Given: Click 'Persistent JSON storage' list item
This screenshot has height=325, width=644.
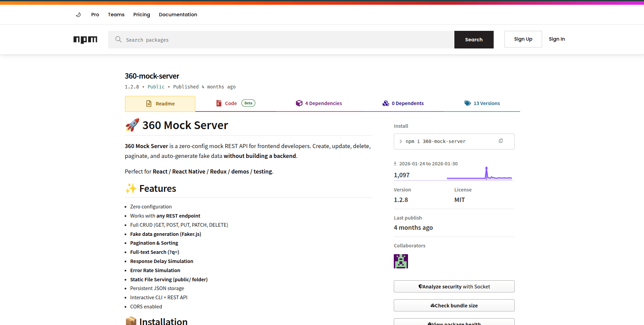Looking at the screenshot, I should pos(157,288).
